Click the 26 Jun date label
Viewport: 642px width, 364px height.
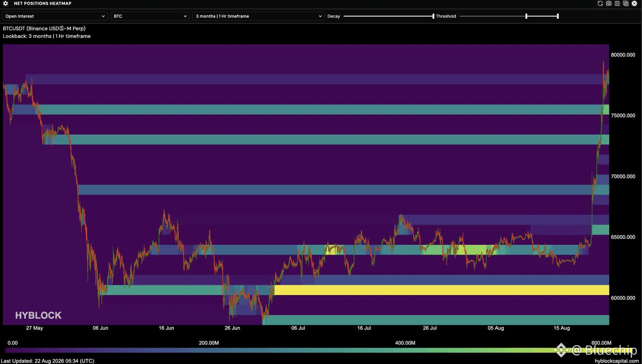232,328
